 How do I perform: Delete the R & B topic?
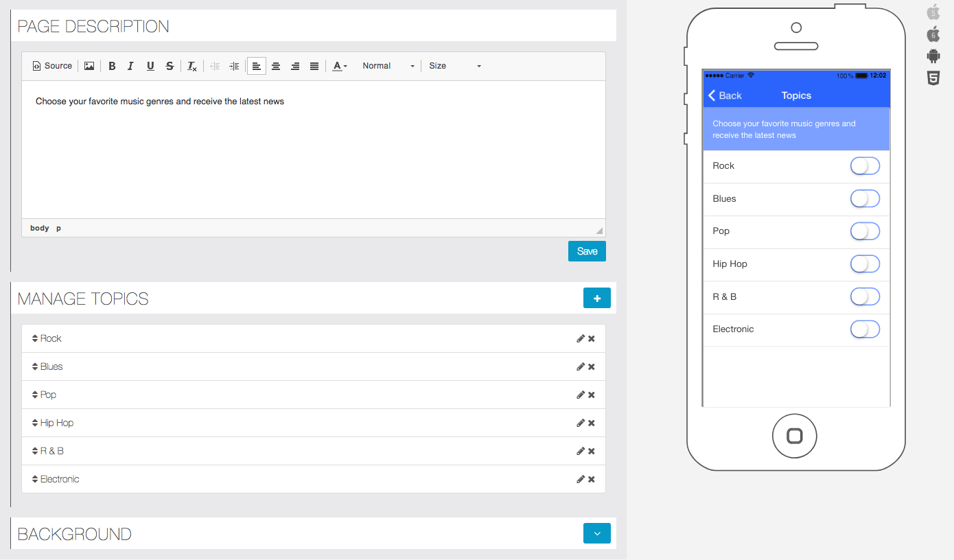click(592, 451)
